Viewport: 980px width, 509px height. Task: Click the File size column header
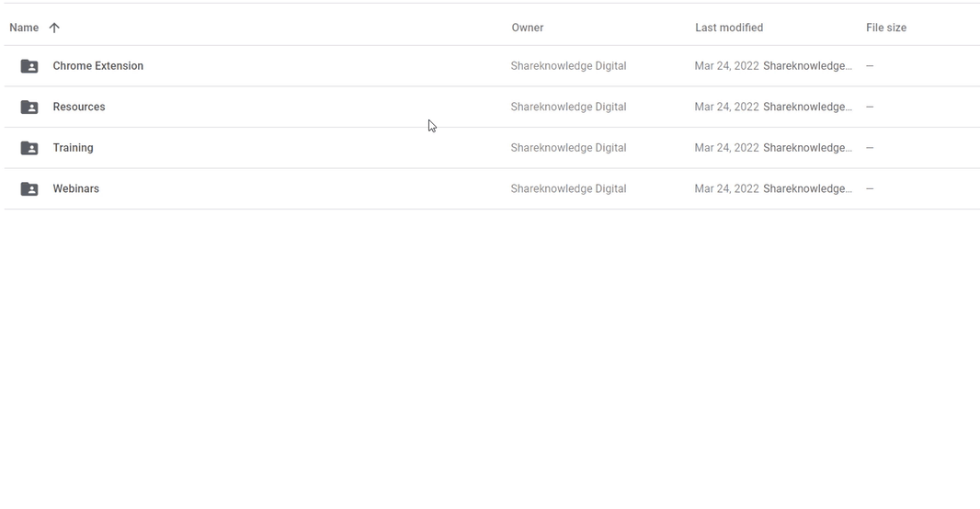click(886, 28)
